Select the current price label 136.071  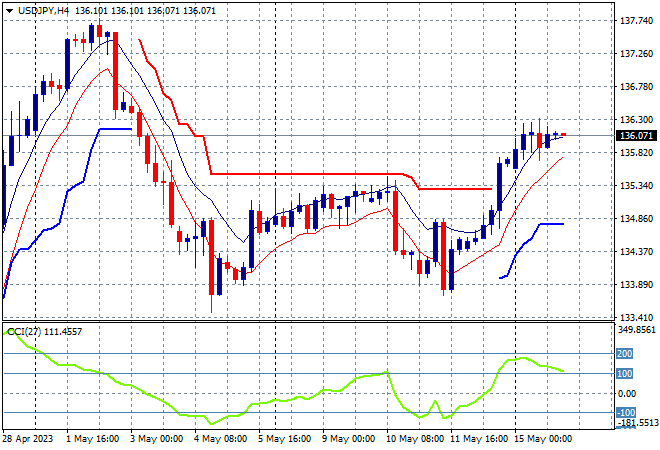tap(636, 136)
